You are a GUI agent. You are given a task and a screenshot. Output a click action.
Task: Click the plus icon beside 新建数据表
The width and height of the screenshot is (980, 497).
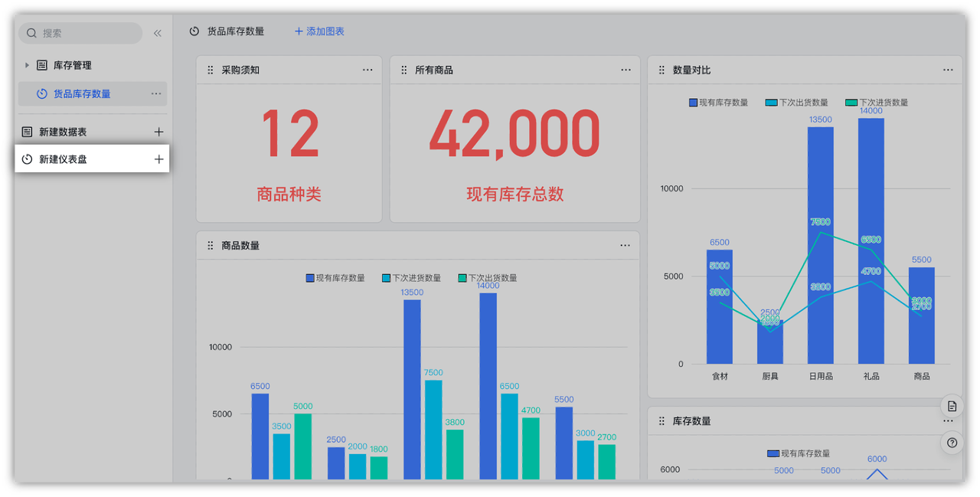(x=158, y=132)
